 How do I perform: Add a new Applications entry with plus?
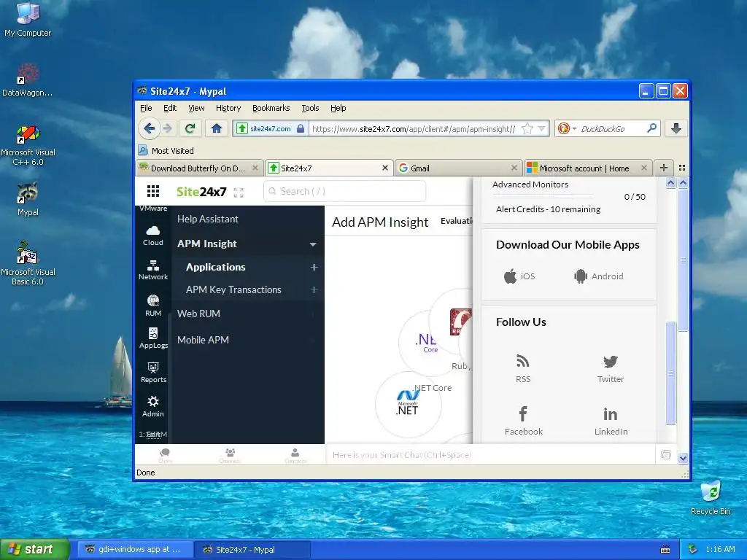[x=314, y=267]
